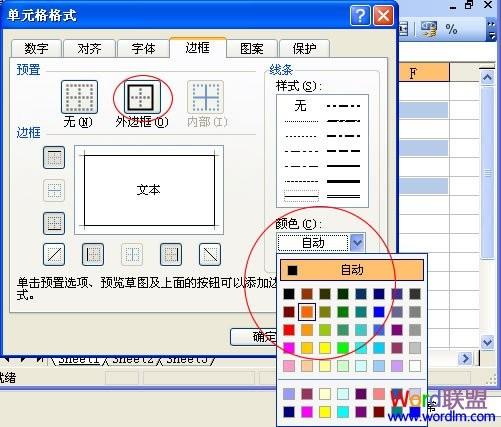Choose the 自动 automatic color option

[x=352, y=270]
